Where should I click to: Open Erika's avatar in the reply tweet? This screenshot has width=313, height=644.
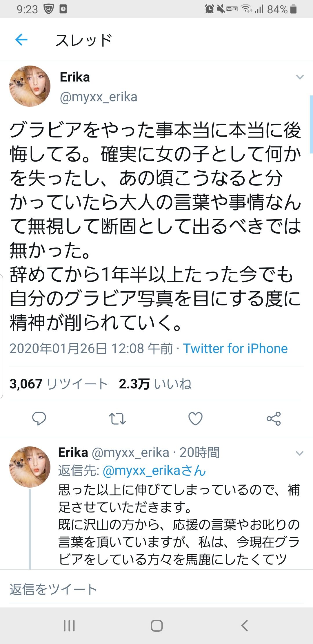coord(30,467)
